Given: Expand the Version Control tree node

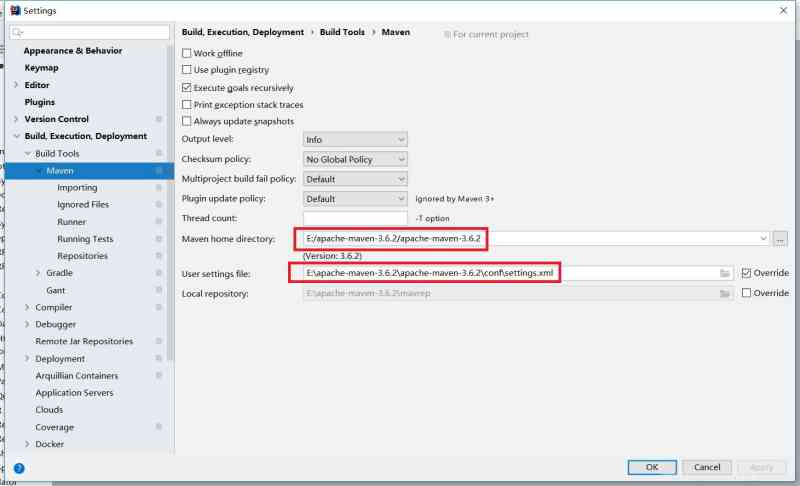Looking at the screenshot, I should [x=16, y=119].
